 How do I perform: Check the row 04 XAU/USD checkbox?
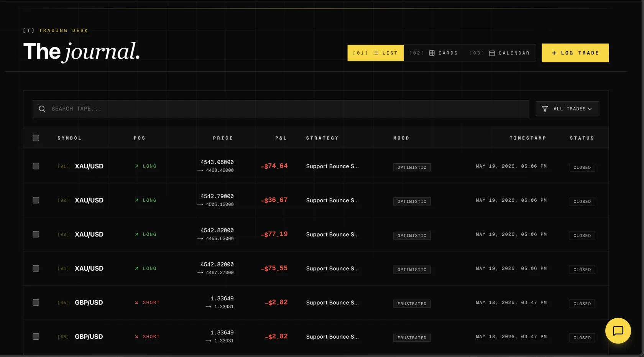pos(36,268)
